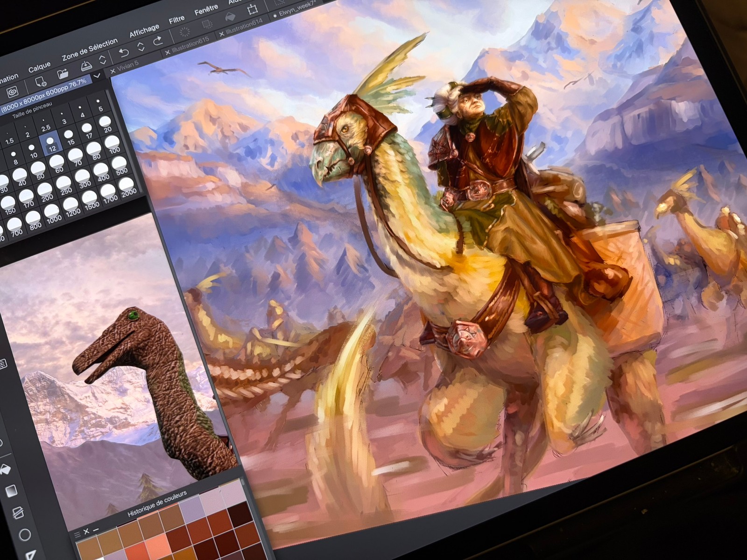Open the up-down arrows next to the save icon
The height and width of the screenshot is (560, 747).
click(x=103, y=60)
